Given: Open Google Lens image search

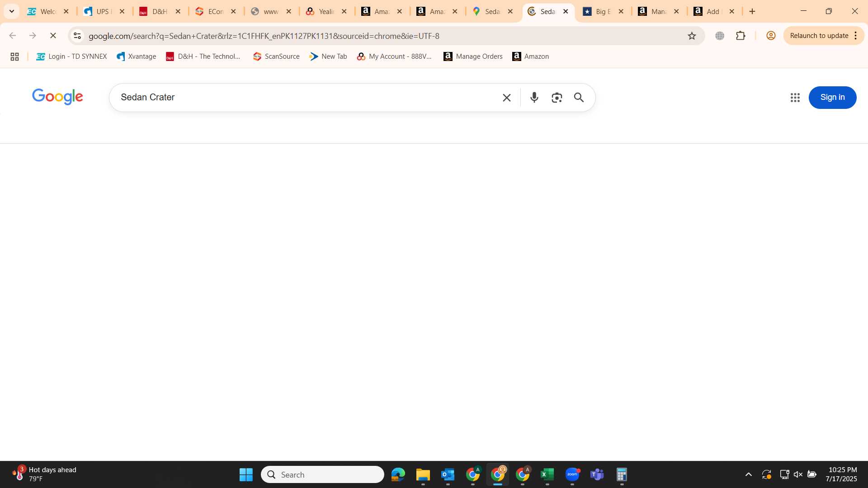Looking at the screenshot, I should tap(557, 98).
